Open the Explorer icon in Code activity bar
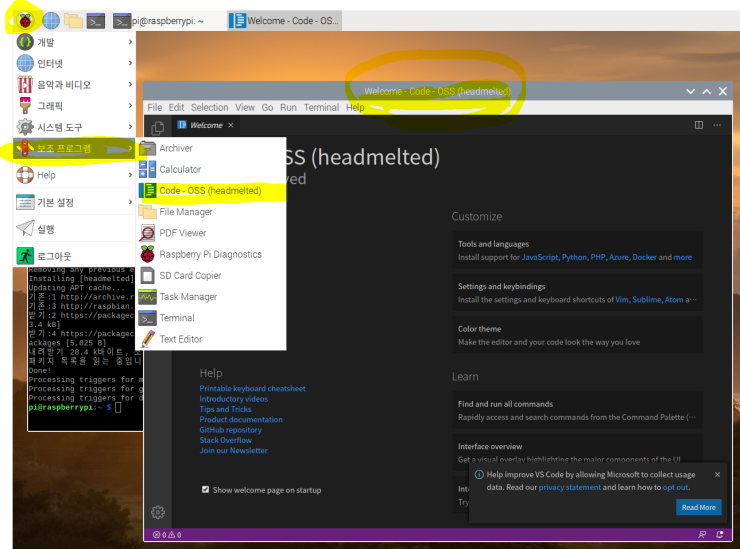This screenshot has width=740, height=549. click(x=158, y=128)
